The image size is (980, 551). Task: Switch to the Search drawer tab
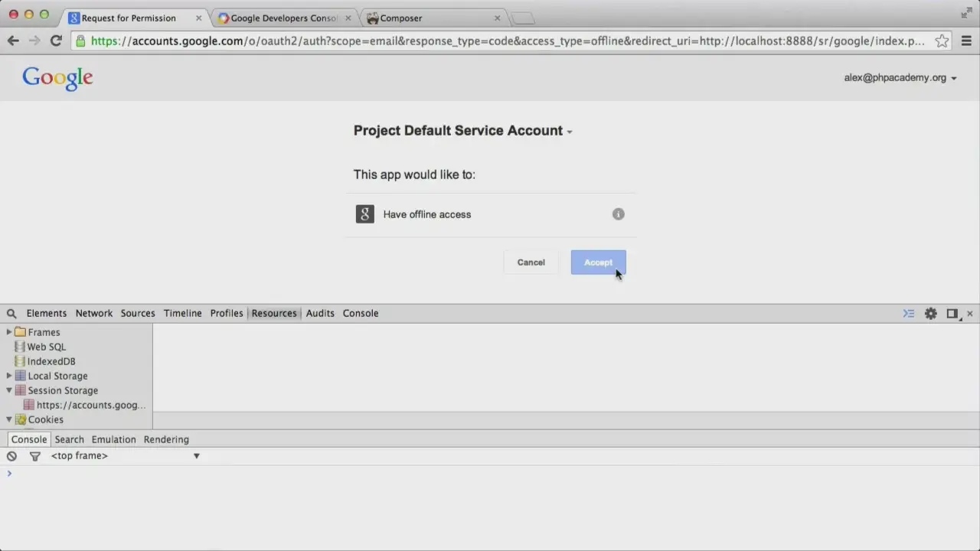[x=69, y=439]
